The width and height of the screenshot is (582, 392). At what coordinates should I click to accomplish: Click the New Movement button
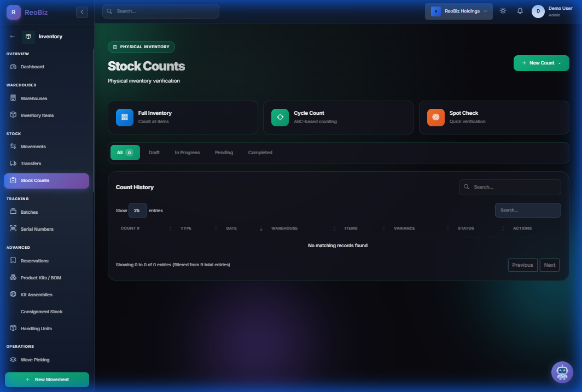pos(47,379)
